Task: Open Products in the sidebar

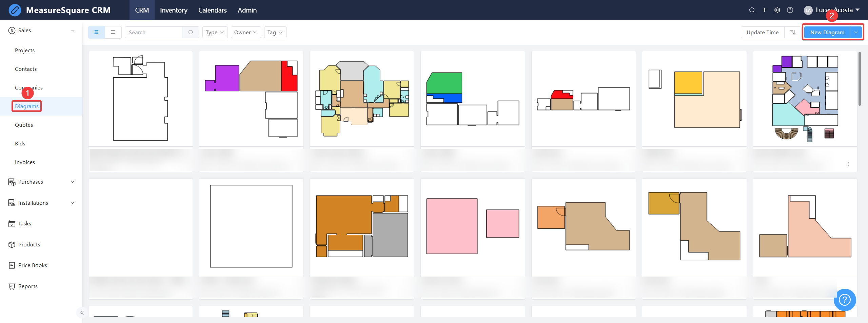Action: 29,244
